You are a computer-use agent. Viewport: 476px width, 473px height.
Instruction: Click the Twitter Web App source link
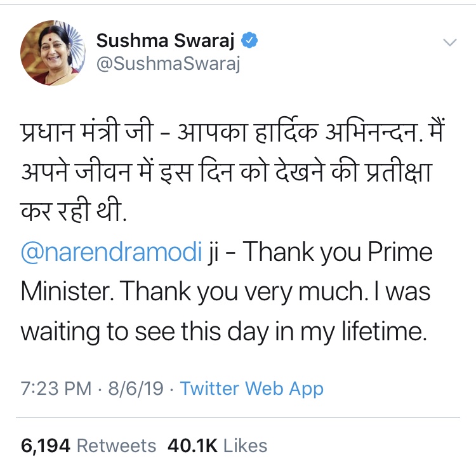click(251, 389)
